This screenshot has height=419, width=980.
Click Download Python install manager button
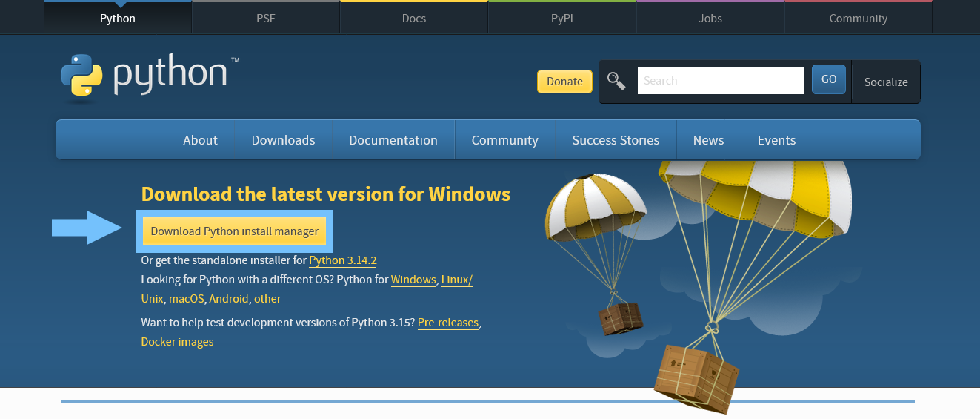pyautogui.click(x=234, y=231)
